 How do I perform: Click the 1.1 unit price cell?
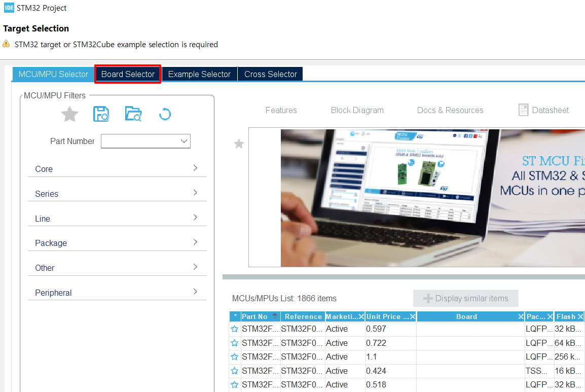coord(391,357)
